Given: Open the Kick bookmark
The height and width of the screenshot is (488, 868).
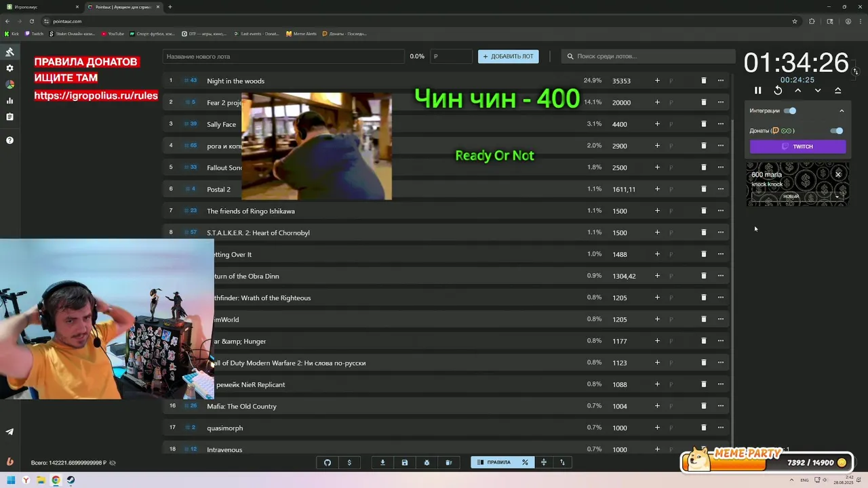Looking at the screenshot, I should [x=12, y=33].
